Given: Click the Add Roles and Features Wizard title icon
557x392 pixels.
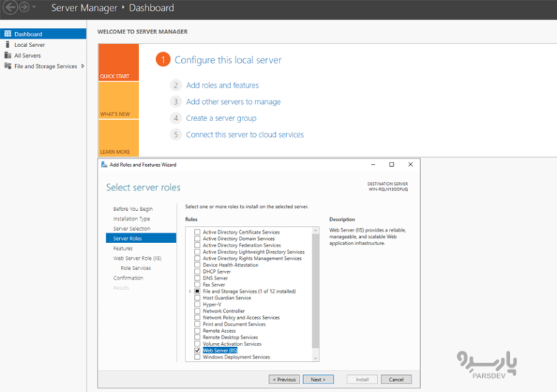Looking at the screenshot, I should 104,165.
